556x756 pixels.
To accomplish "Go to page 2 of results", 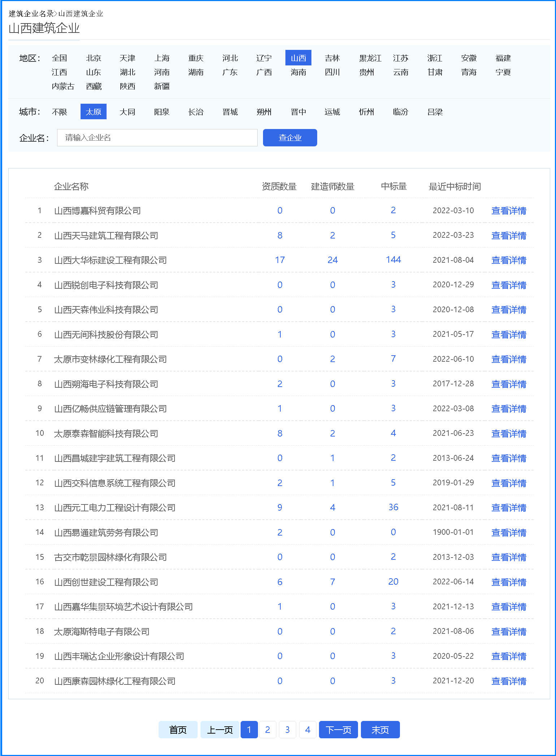I will click(x=267, y=730).
